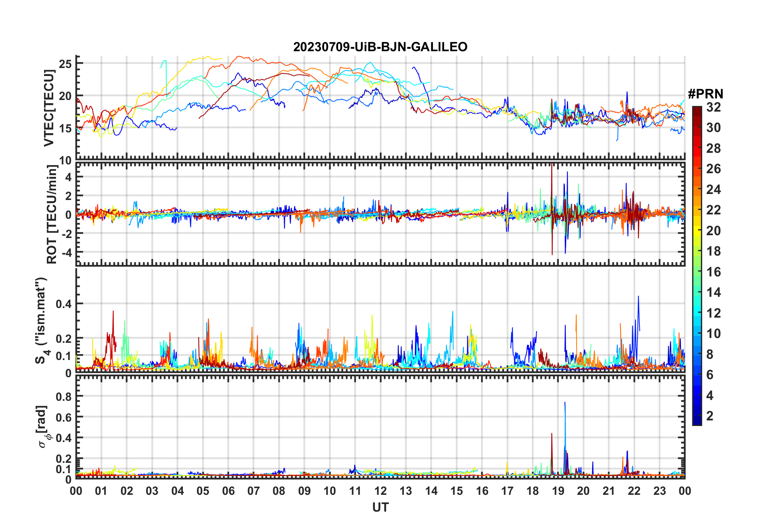Click the PRN colorbar

697,266
